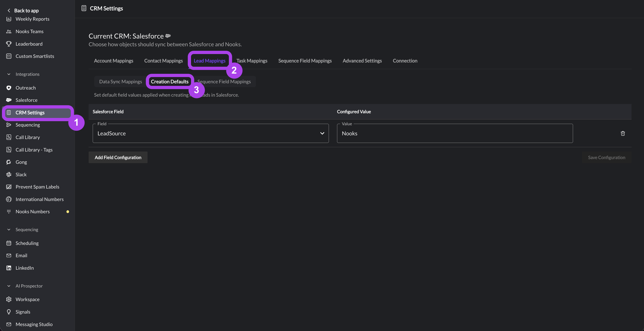Screen dimensions: 644x331
Task: Click the Scheduling calendar icon
Action: coord(9,243)
